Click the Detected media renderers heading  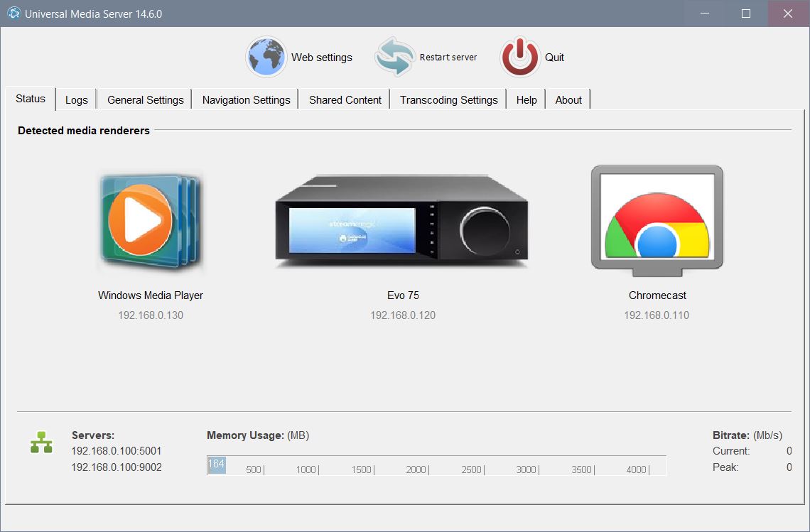[84, 131]
